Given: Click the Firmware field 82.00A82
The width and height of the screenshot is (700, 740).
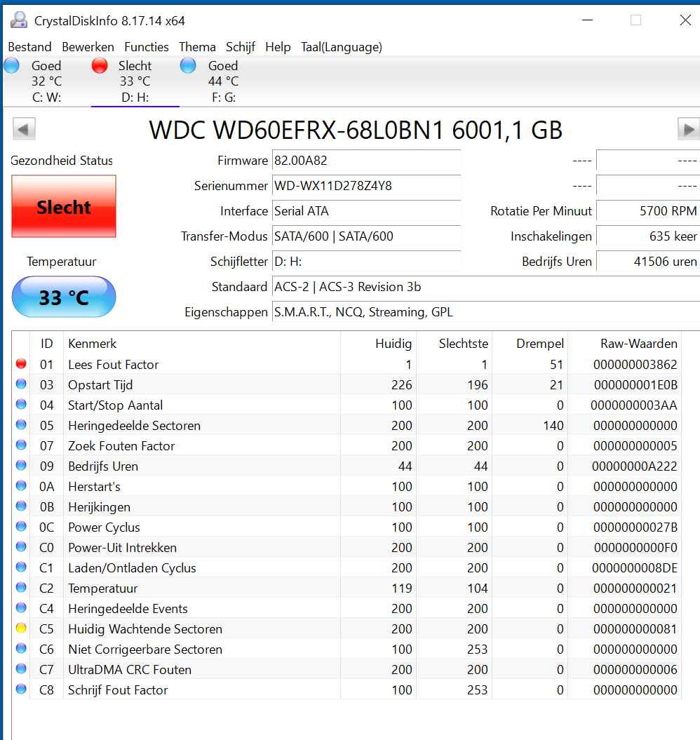Looking at the screenshot, I should [366, 161].
